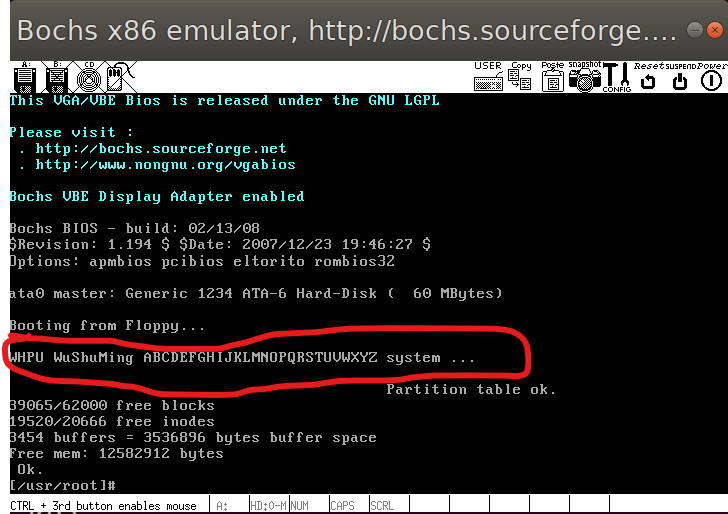This screenshot has height=514, width=728.
Task: Click the 'WHPU WuShuMing' boot message line
Action: (242, 358)
